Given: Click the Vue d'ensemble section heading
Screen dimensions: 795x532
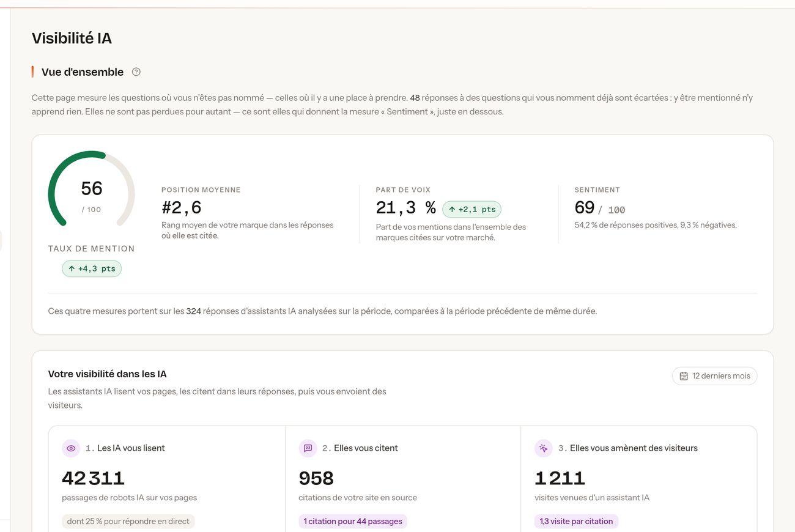Looking at the screenshot, I should [83, 72].
